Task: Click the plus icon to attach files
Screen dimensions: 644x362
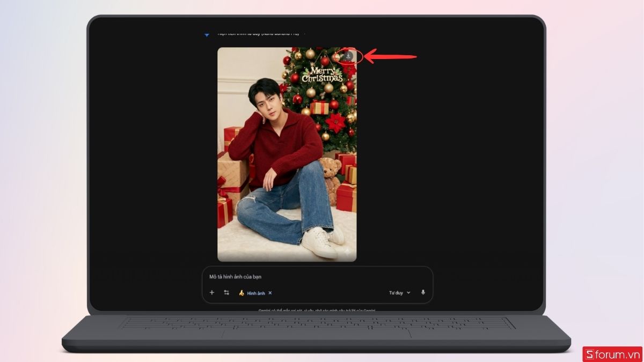Action: coord(211,292)
